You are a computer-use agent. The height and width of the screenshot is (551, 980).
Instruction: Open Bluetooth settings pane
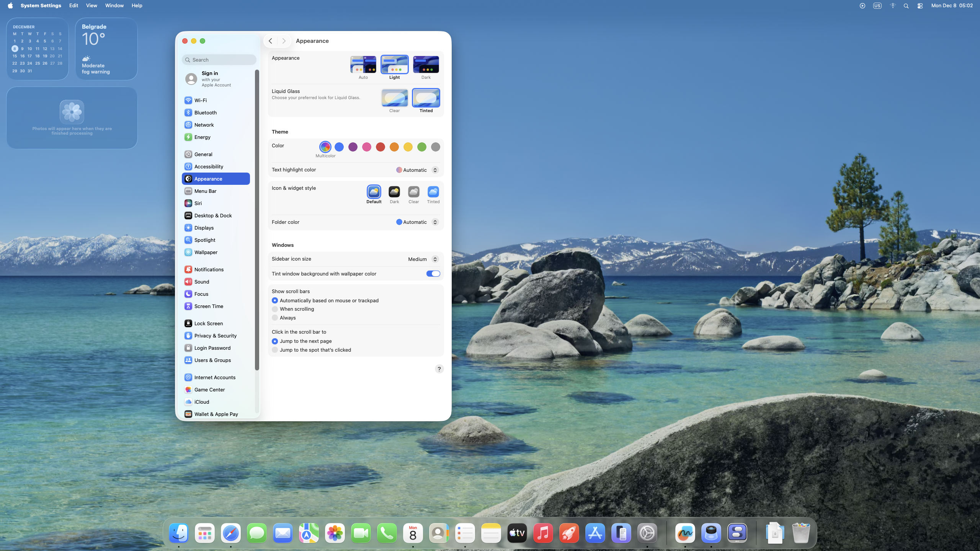[x=205, y=112]
